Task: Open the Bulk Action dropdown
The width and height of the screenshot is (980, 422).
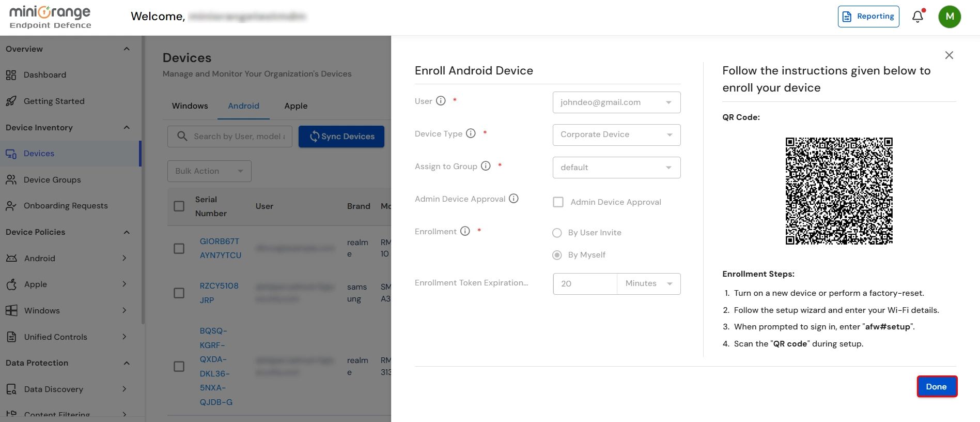Action: [209, 171]
